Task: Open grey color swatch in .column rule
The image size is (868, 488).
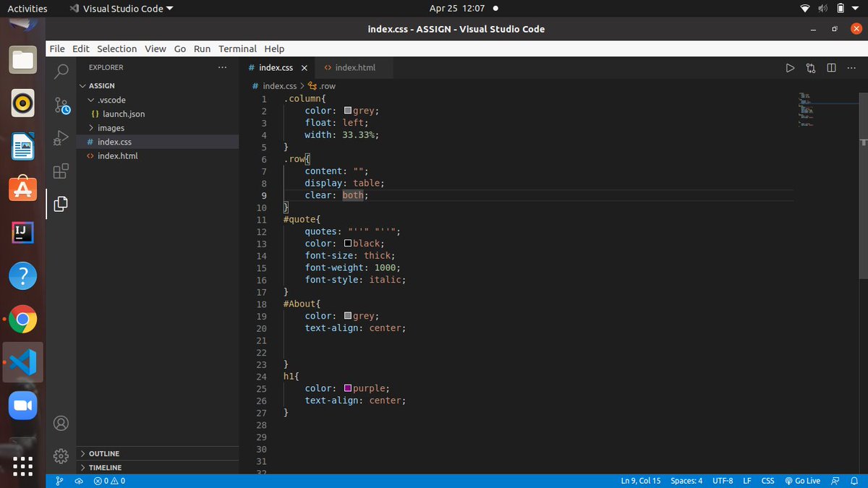Action: tap(348, 111)
